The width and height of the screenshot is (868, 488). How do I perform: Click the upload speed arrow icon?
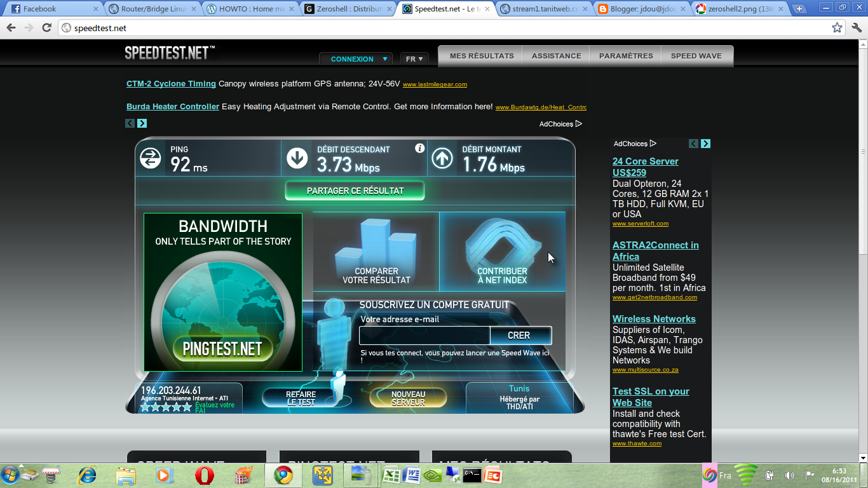click(x=442, y=158)
